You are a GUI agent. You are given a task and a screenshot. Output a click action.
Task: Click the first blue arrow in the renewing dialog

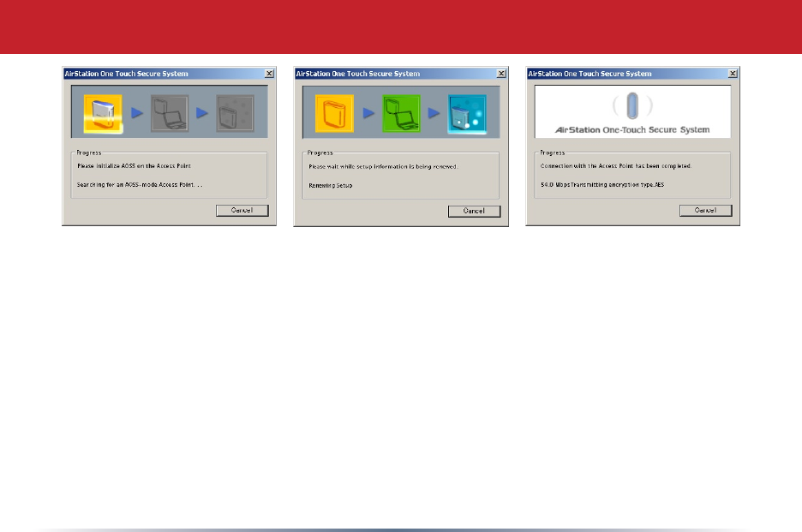[368, 112]
